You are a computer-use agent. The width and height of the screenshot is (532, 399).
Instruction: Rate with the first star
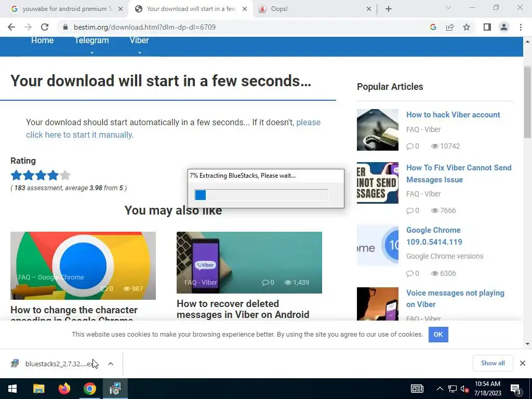click(16, 176)
